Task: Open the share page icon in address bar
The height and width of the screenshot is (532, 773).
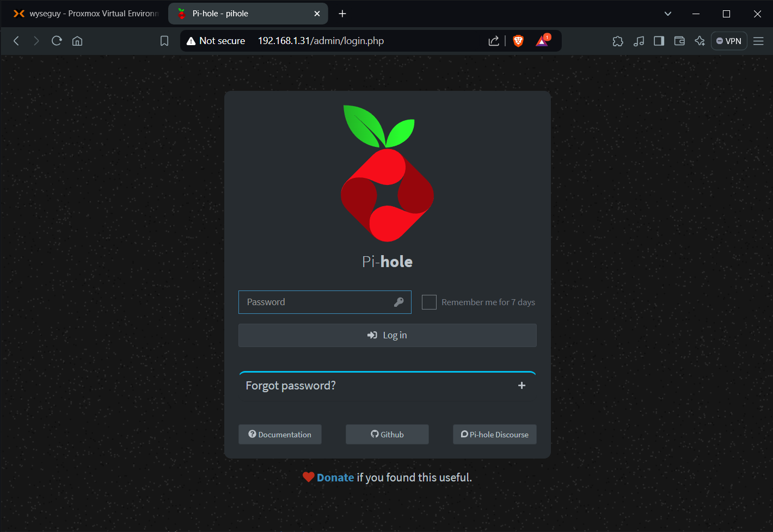Action: point(494,41)
